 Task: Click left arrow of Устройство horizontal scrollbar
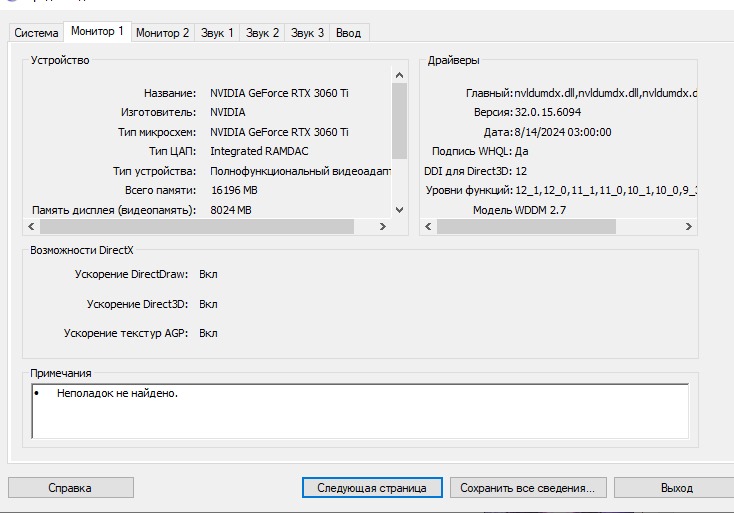[31, 227]
